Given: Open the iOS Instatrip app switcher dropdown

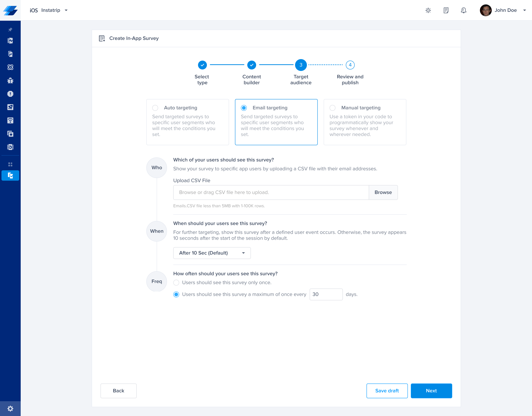Looking at the screenshot, I should [49, 10].
